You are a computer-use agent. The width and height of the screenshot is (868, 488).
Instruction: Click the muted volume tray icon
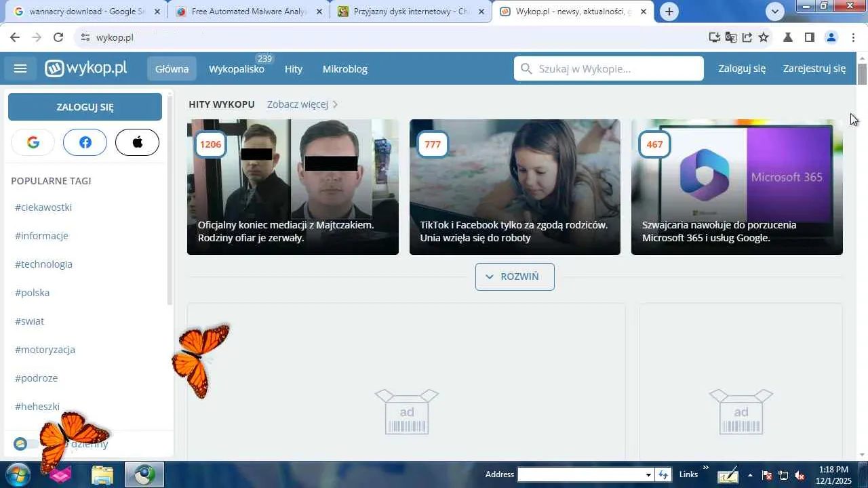(800, 475)
